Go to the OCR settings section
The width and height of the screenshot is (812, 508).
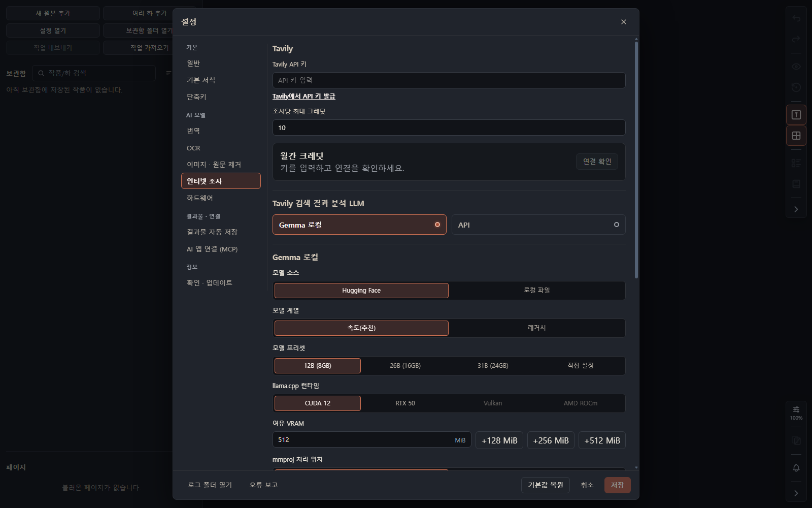221,148
